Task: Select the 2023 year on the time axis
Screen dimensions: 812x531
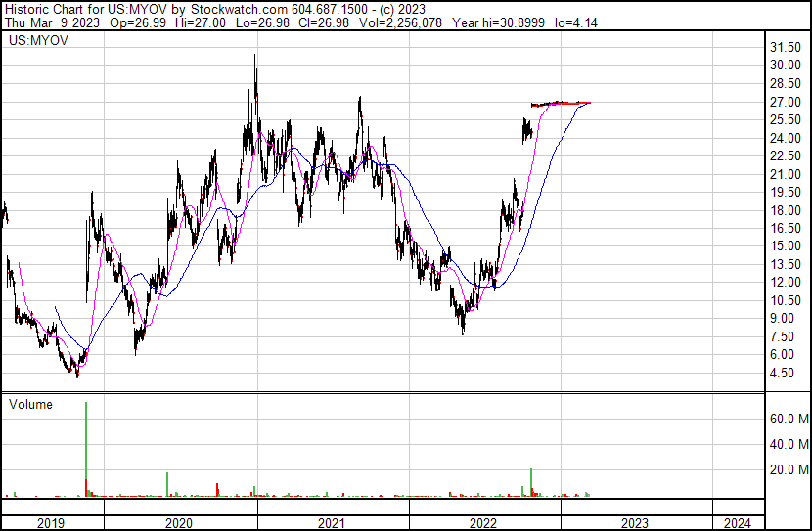Action: coord(636,522)
